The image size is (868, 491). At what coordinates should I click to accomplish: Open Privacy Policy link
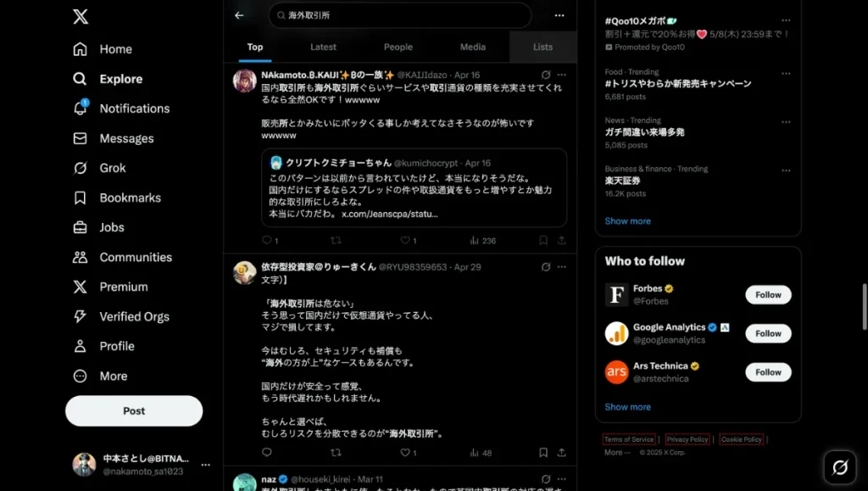tap(687, 439)
